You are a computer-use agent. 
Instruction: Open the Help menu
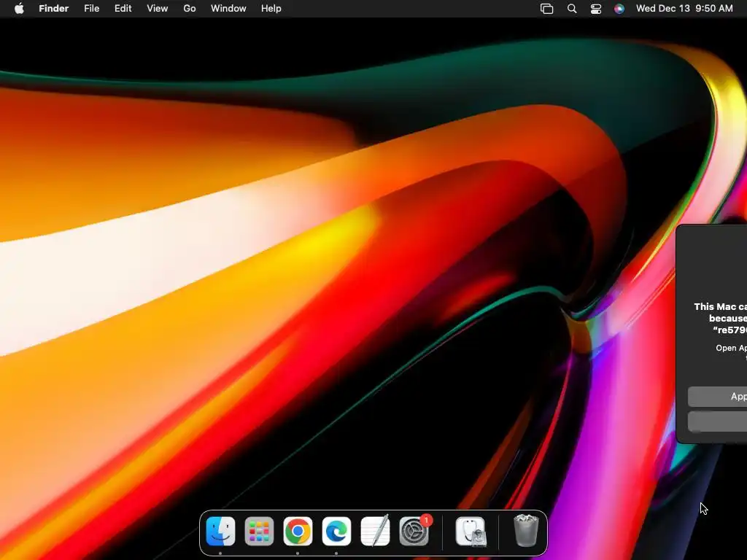[271, 9]
